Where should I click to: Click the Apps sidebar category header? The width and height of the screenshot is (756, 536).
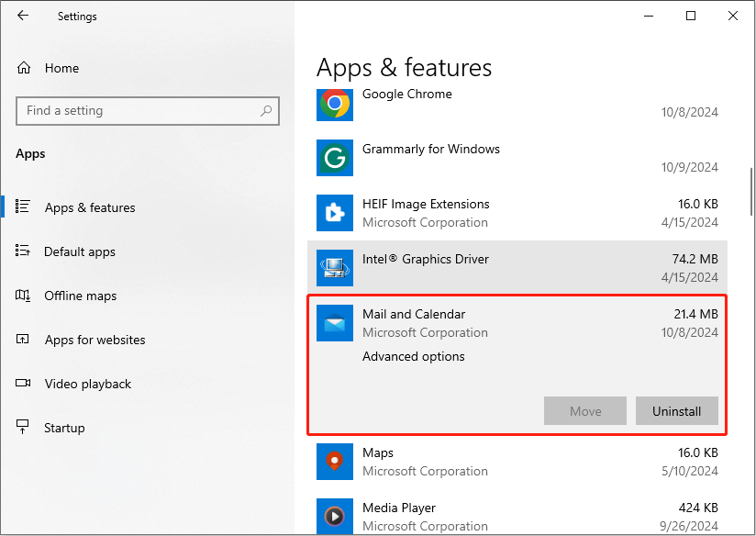point(30,154)
